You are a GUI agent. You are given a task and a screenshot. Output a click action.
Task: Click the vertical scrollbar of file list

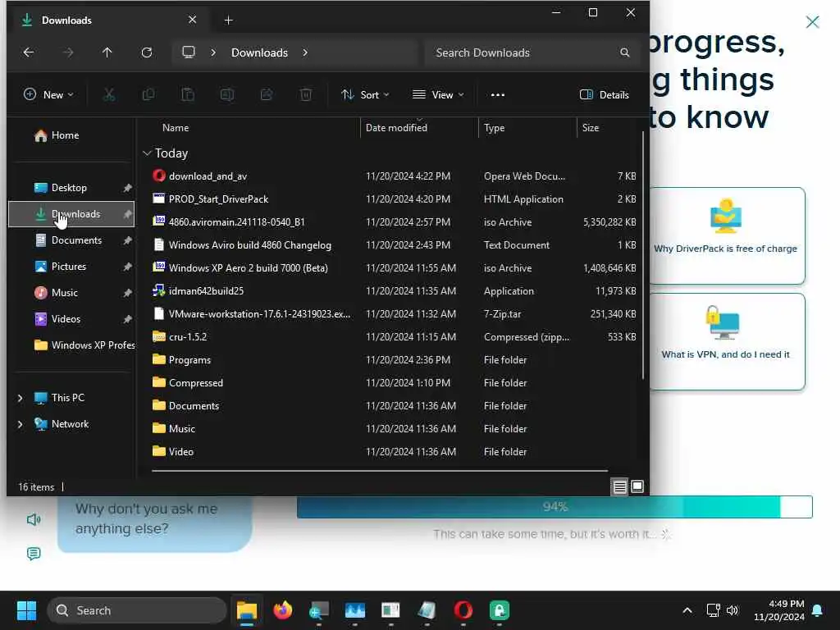(x=643, y=256)
